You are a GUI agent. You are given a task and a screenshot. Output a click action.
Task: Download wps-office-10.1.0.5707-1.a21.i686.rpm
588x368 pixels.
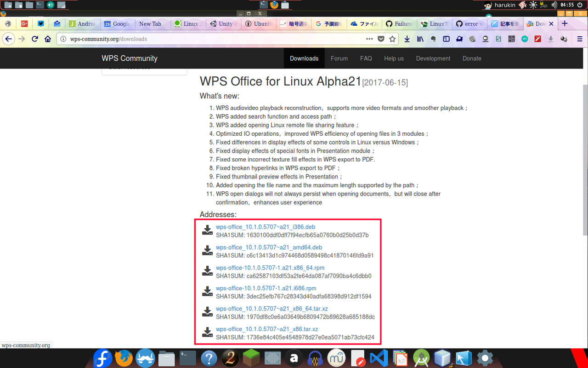[266, 288]
